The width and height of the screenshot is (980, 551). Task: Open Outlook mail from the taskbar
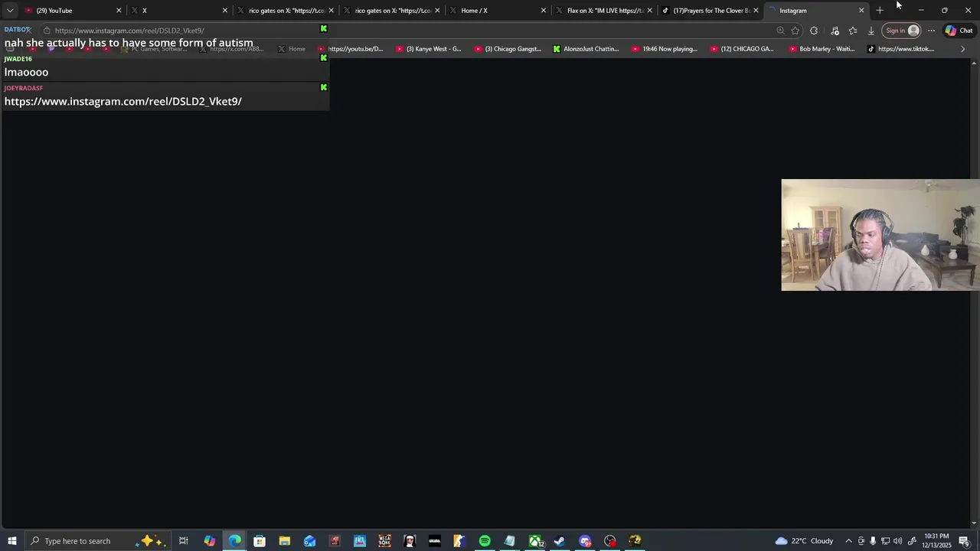[309, 541]
